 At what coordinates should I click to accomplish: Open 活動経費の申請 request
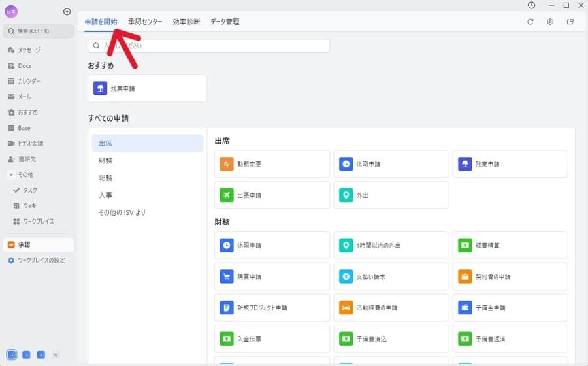(391, 307)
